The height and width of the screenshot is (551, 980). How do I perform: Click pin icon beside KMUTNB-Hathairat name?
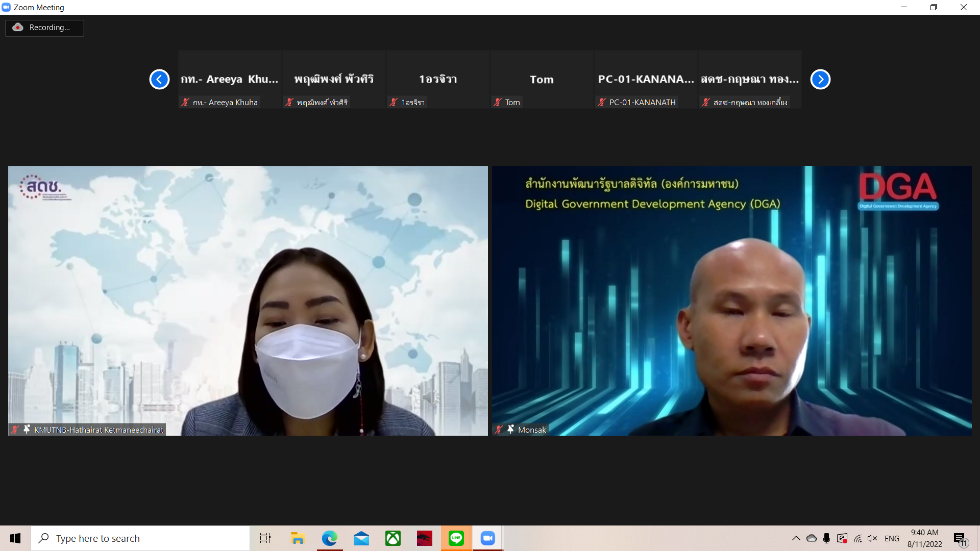(27, 430)
